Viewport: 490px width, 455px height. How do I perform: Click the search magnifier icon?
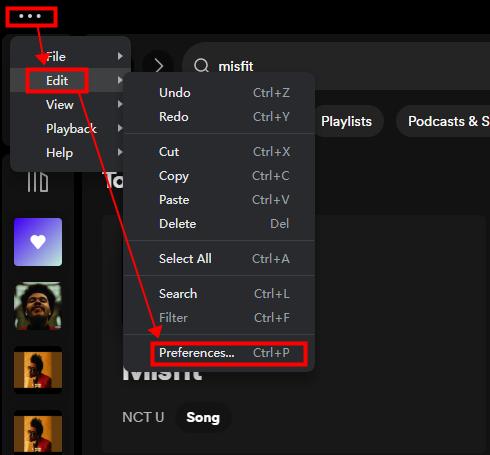pyautogui.click(x=201, y=66)
